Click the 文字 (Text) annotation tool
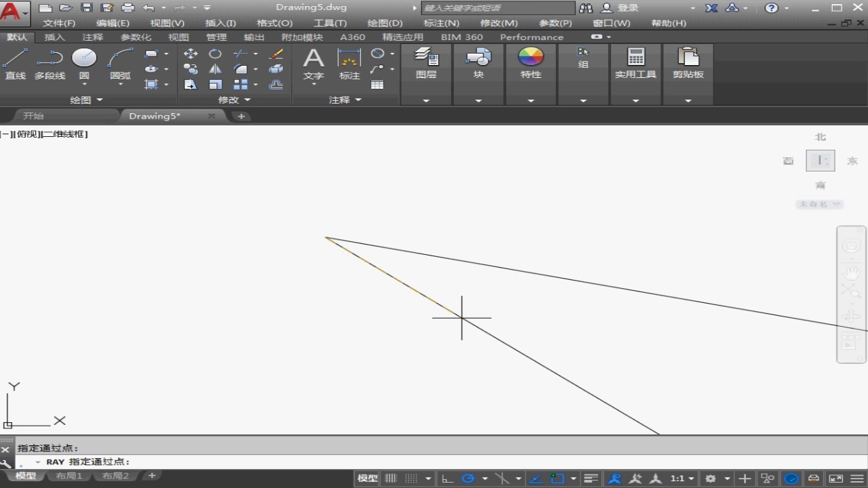The image size is (868, 488). [x=313, y=65]
